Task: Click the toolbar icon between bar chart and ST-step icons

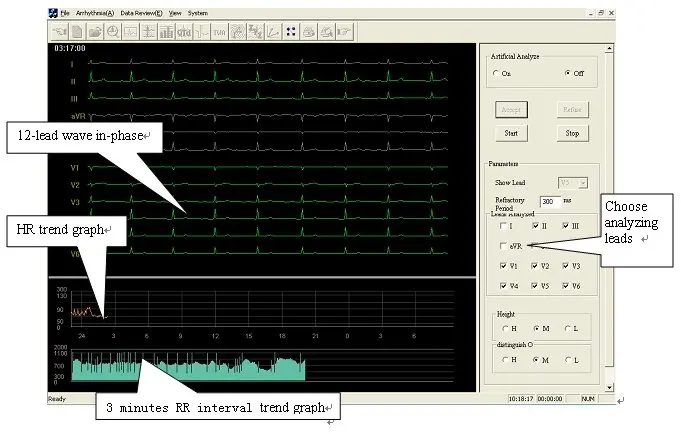Action: click(x=184, y=32)
